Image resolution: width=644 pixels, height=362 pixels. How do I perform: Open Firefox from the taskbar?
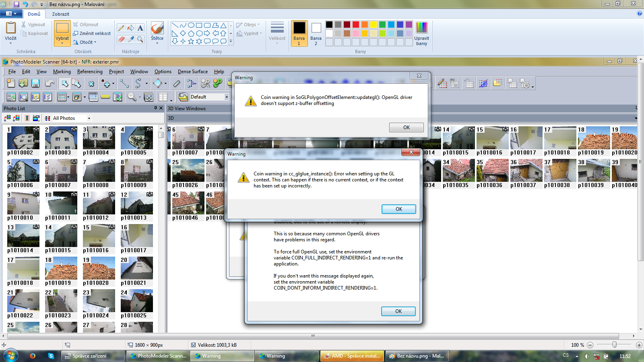pyautogui.click(x=32, y=356)
